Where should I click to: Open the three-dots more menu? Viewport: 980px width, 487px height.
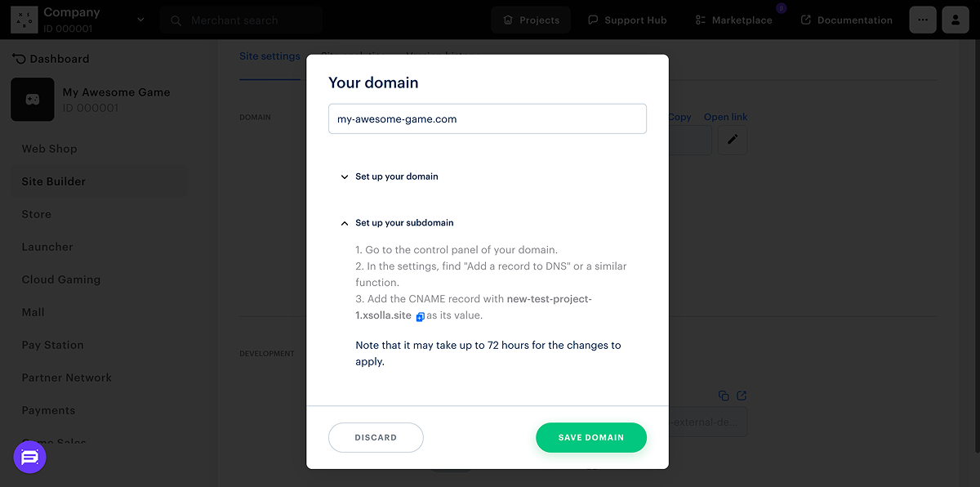click(923, 20)
